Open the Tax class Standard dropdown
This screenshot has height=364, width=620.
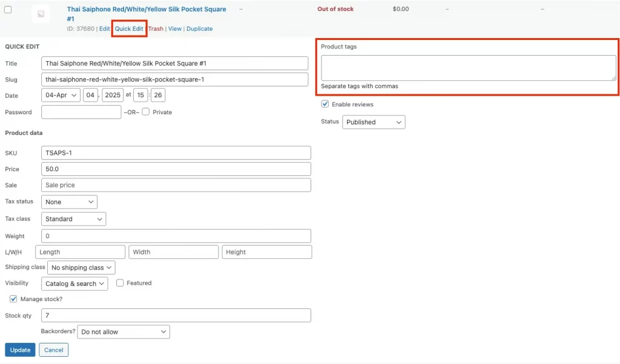[x=73, y=219]
